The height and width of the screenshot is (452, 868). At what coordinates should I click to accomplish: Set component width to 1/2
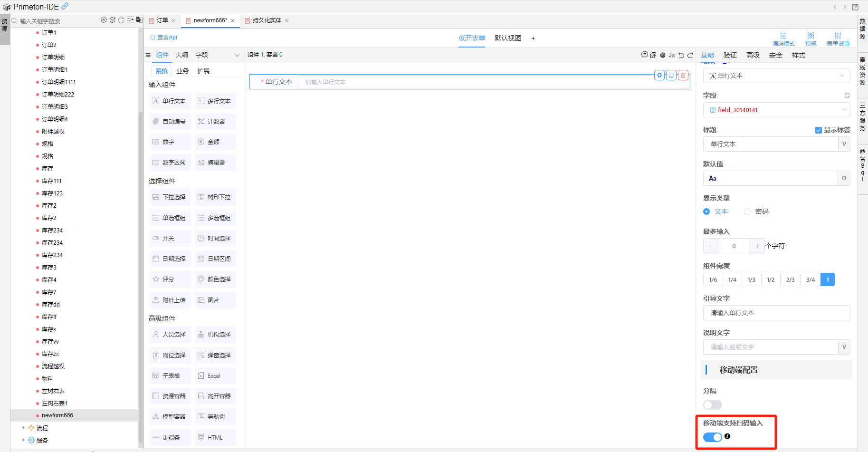tap(771, 280)
